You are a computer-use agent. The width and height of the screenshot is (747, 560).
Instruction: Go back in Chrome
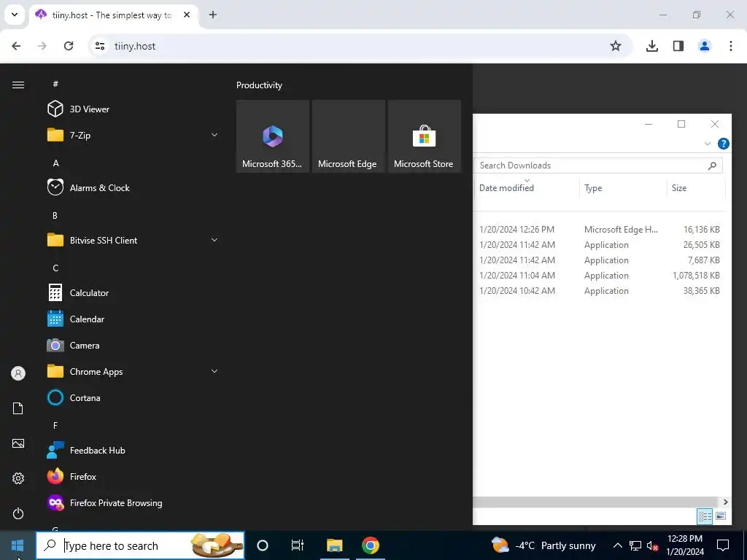click(x=16, y=46)
